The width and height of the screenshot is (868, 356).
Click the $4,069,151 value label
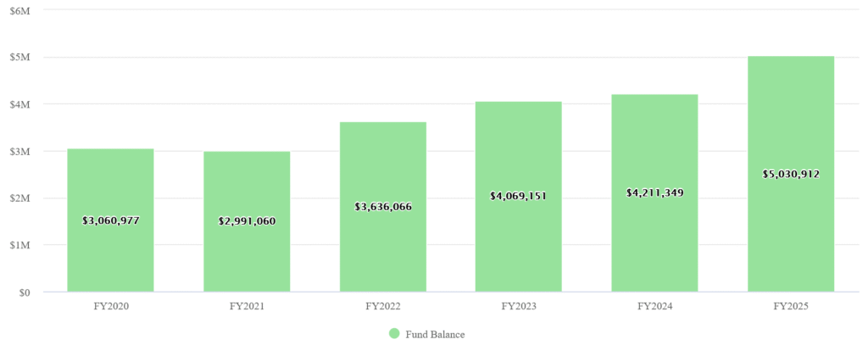[519, 197]
